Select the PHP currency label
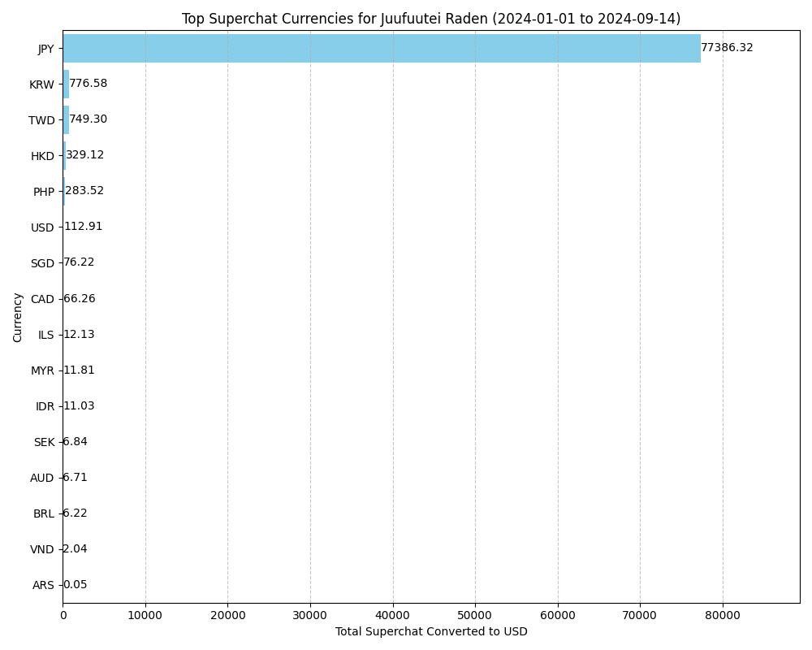The width and height of the screenshot is (812, 650). (x=43, y=192)
